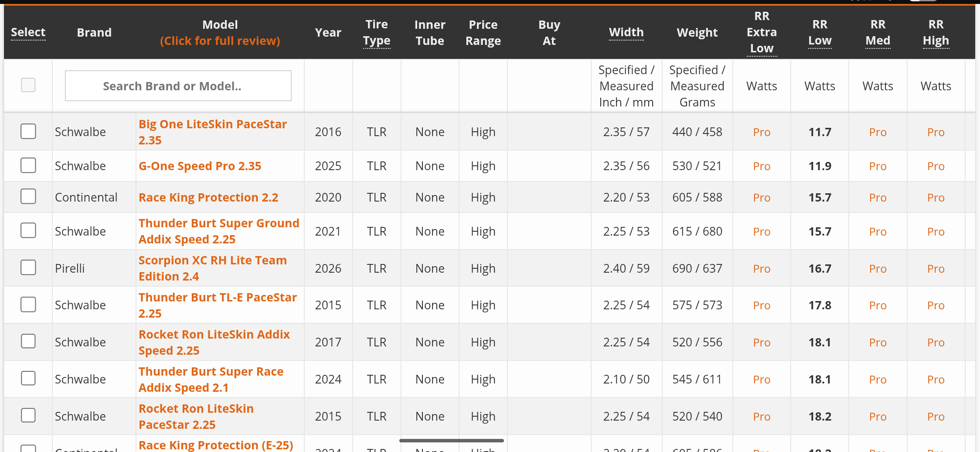Sort by the RR High column
Viewport: 980px width, 452px height.
[936, 33]
